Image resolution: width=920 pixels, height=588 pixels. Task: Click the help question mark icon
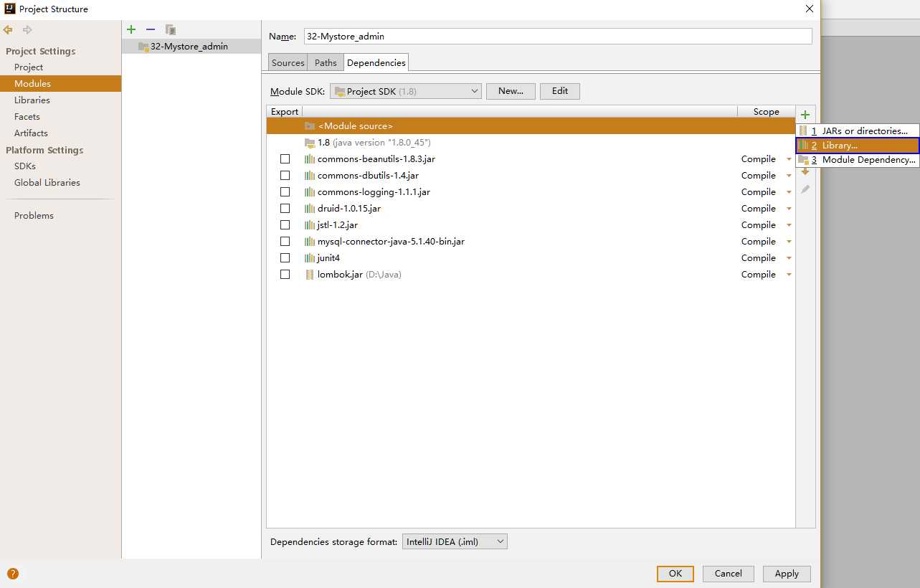(x=13, y=574)
